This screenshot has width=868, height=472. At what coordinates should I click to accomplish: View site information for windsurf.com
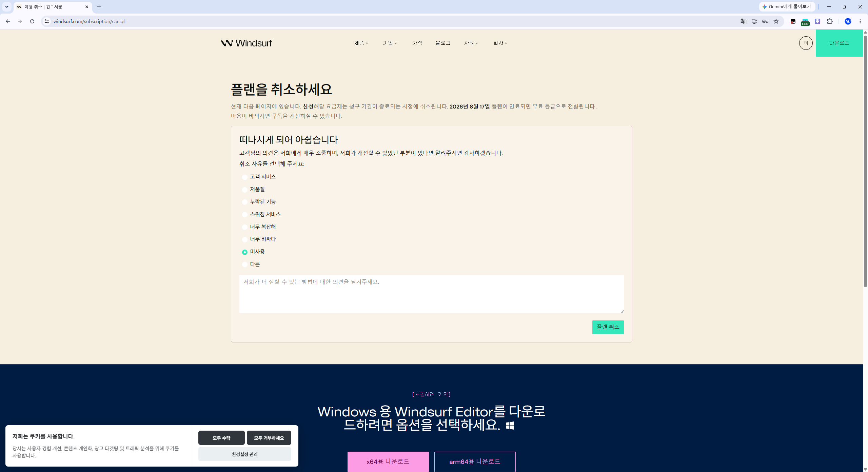47,21
